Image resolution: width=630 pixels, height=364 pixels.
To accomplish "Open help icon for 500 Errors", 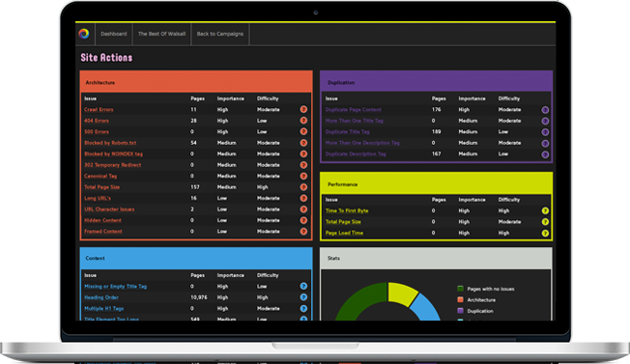I will pyautogui.click(x=303, y=131).
